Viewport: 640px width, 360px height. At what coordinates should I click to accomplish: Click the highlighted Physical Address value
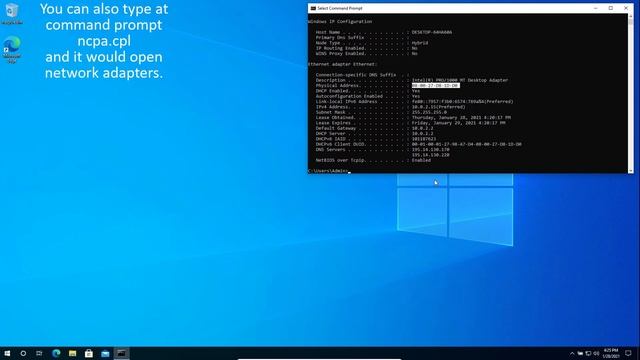click(x=435, y=86)
